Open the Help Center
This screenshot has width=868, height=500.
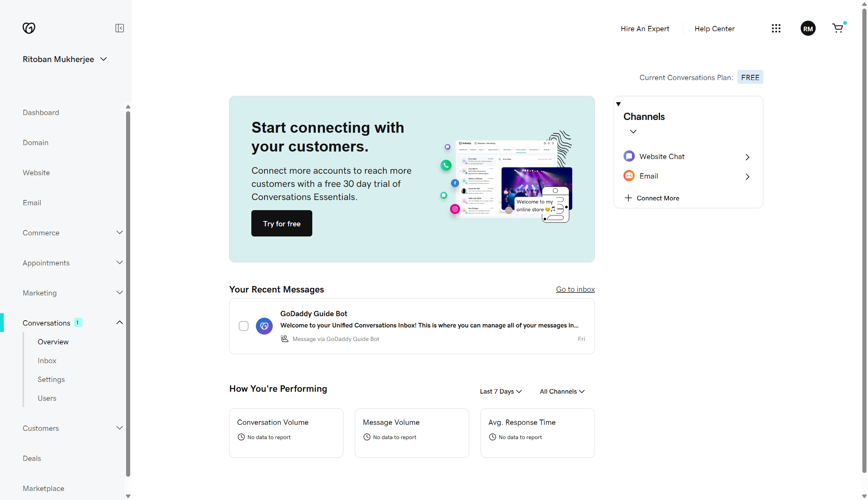pos(714,28)
